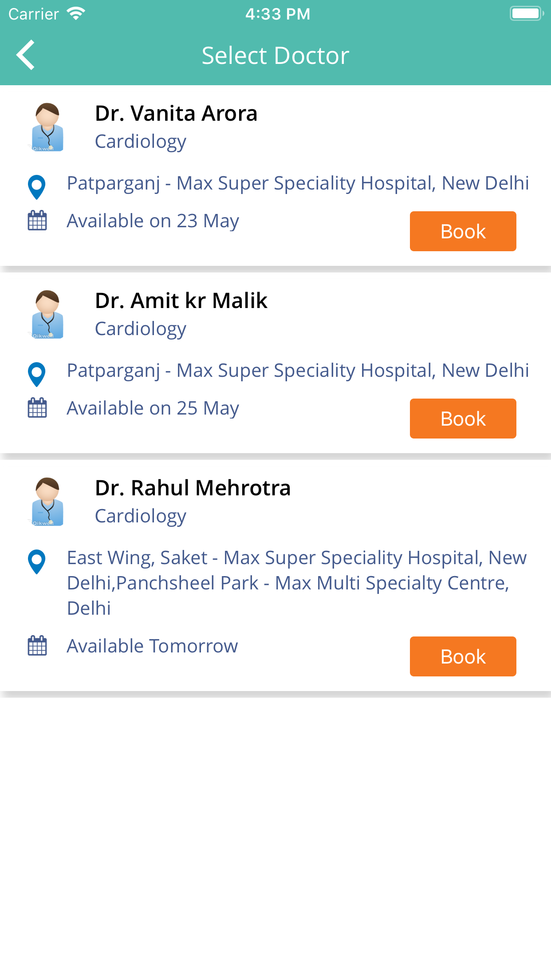Select Dr. Rahul Mehrotra's name
The height and width of the screenshot is (980, 551).
193,488
